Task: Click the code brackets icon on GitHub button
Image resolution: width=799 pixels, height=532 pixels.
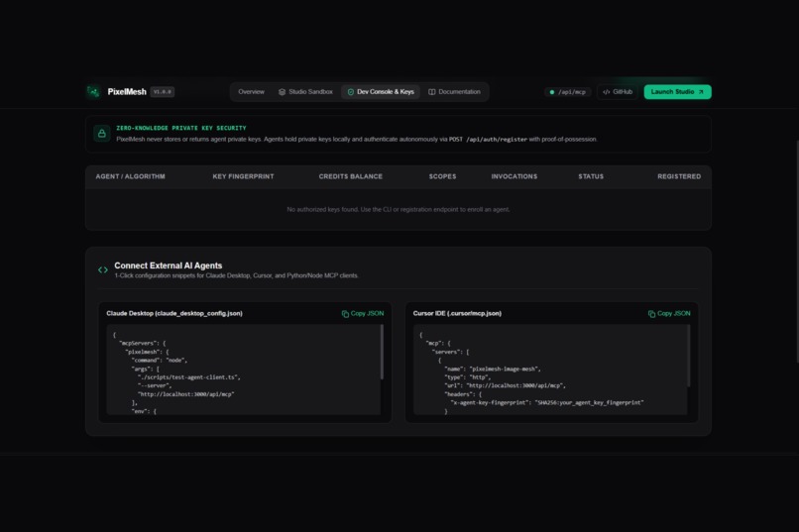Action: click(x=607, y=92)
